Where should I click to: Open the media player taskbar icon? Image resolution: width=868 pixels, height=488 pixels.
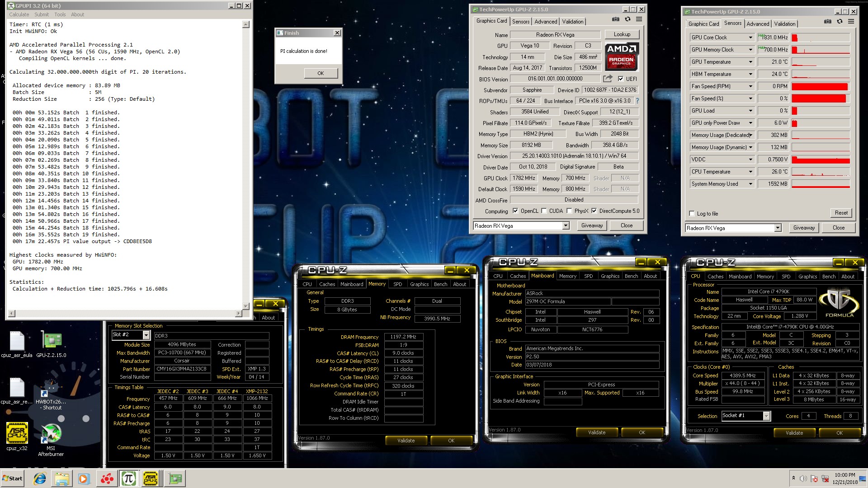click(x=84, y=479)
